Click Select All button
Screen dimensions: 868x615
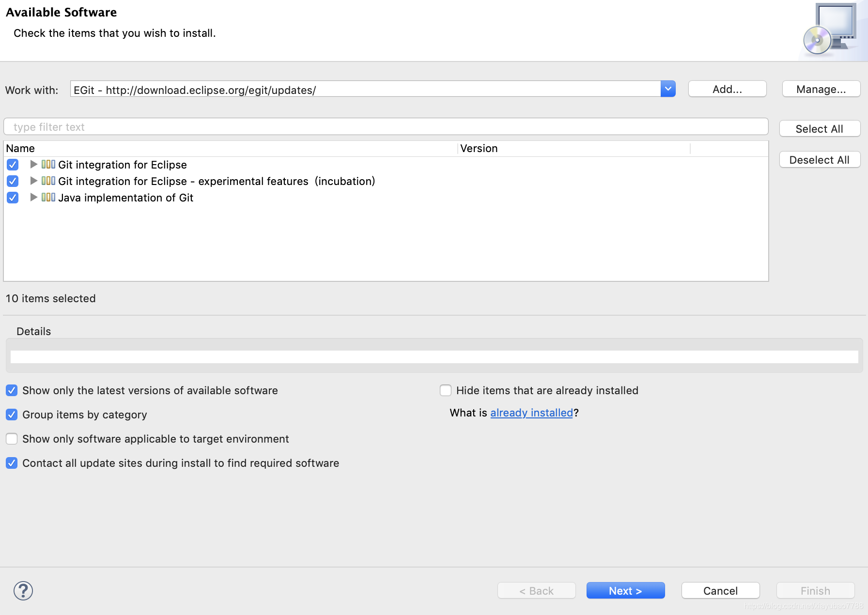[820, 129]
